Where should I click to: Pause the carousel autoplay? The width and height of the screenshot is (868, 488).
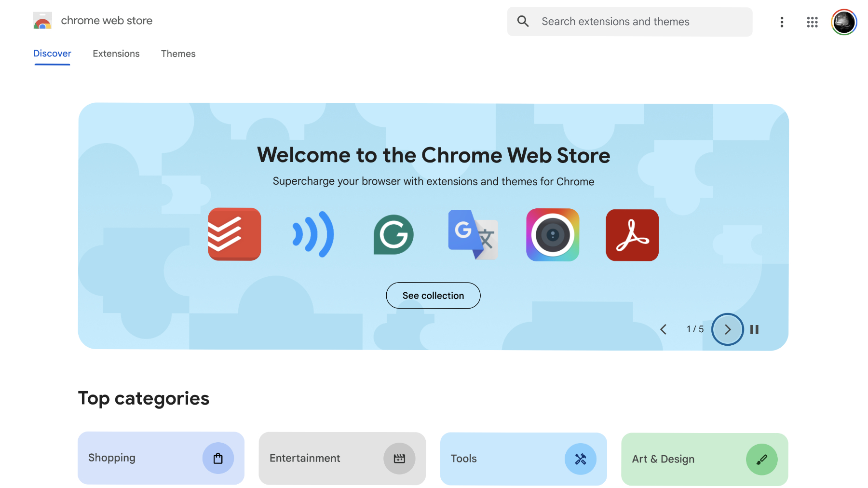754,329
